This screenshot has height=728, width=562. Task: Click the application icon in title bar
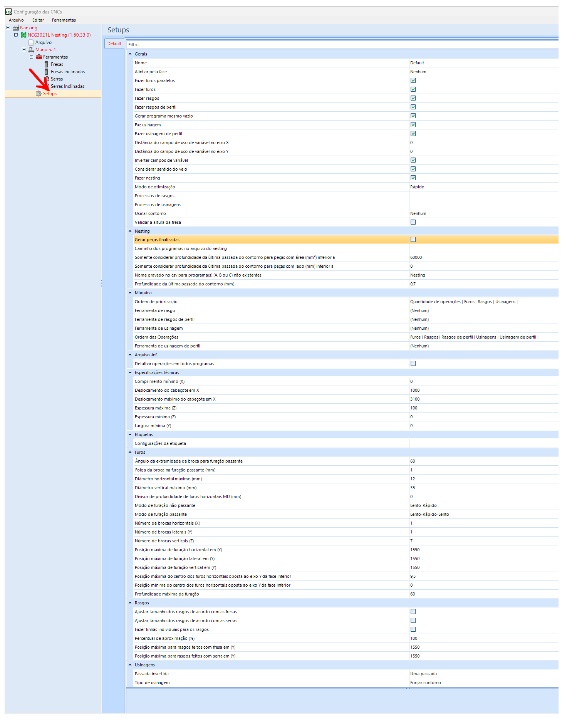[8, 12]
